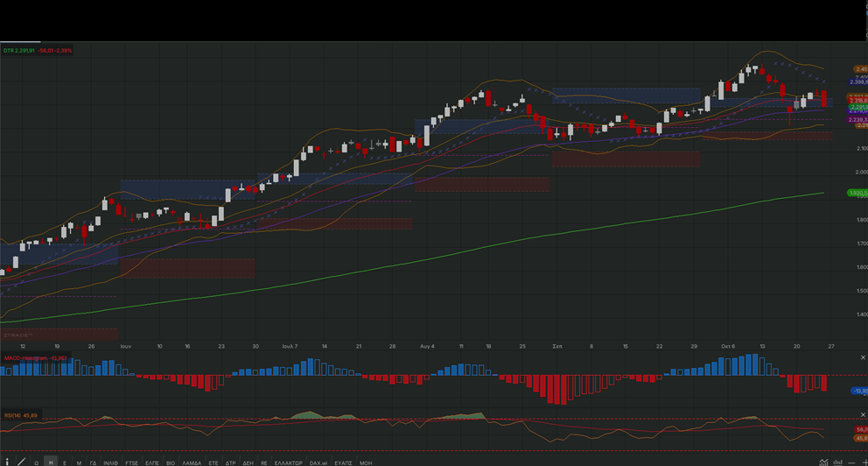Image resolution: width=868 pixels, height=466 pixels.
Task: Open the chart type bars icon
Action: pos(837,462)
